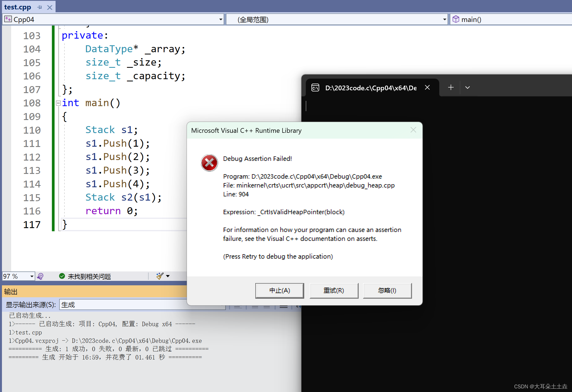Select the terminal tab D:\2023code.c\Cpp04\x64\De
Viewport: 572px width, 392px height.
pyautogui.click(x=372, y=88)
